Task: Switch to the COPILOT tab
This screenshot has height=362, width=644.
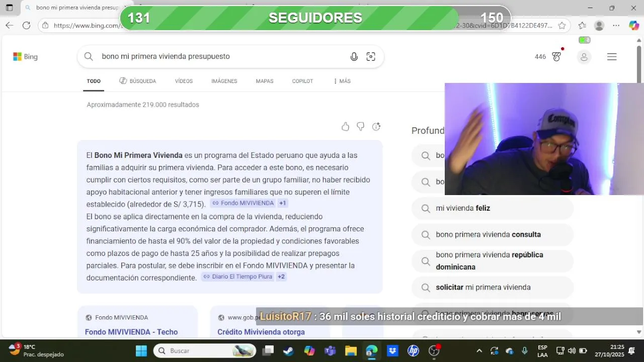Action: tap(302, 81)
